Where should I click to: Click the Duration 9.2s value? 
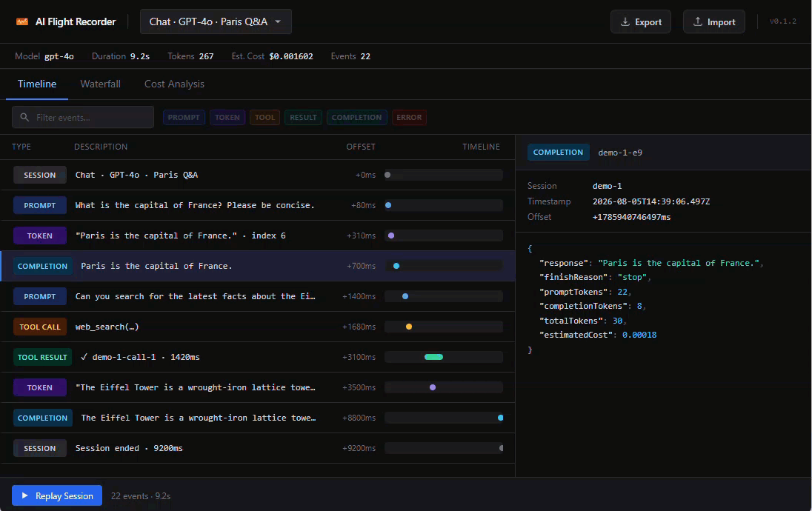coord(140,56)
